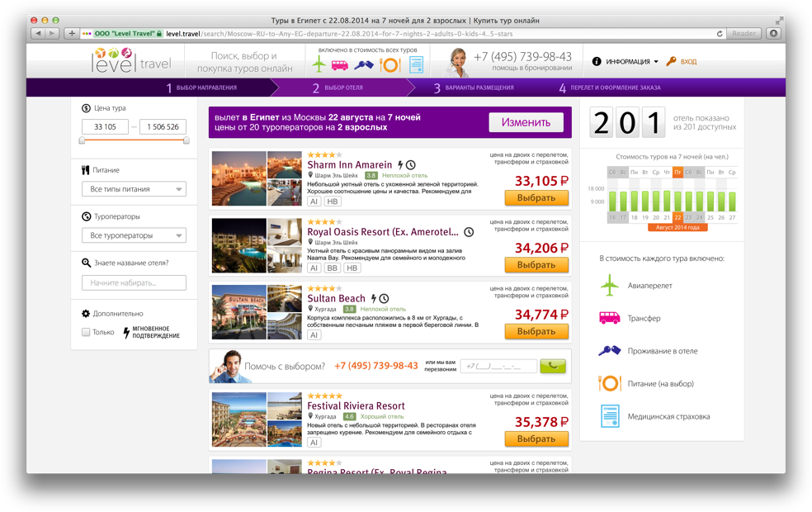Image resolution: width=812 pixels, height=512 pixels.
Task: Click the Level Travel logo
Action: click(x=131, y=60)
